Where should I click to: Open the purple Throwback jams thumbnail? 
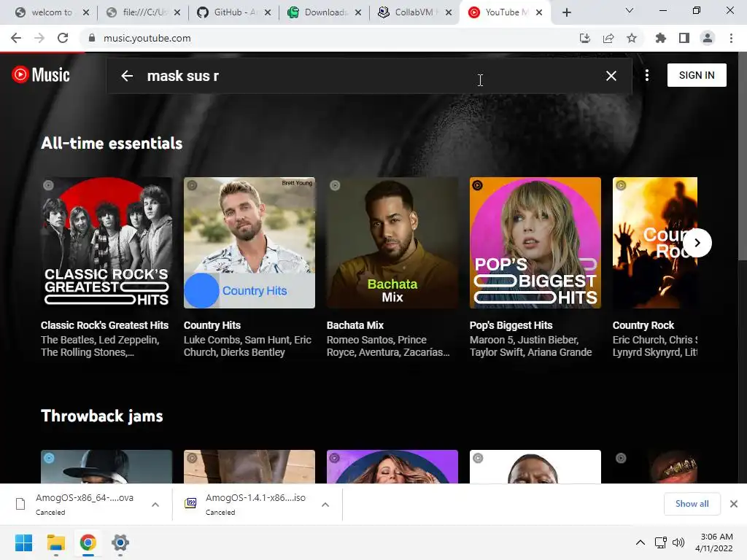[x=392, y=467]
